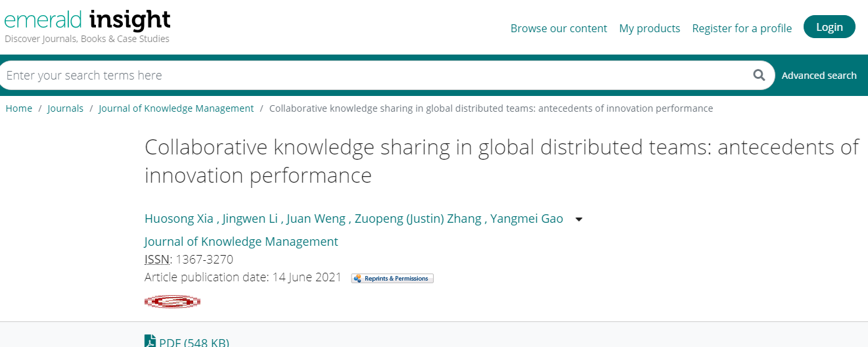
Task: Open Journal of Knowledge Management breadcrumb link
Action: click(176, 108)
